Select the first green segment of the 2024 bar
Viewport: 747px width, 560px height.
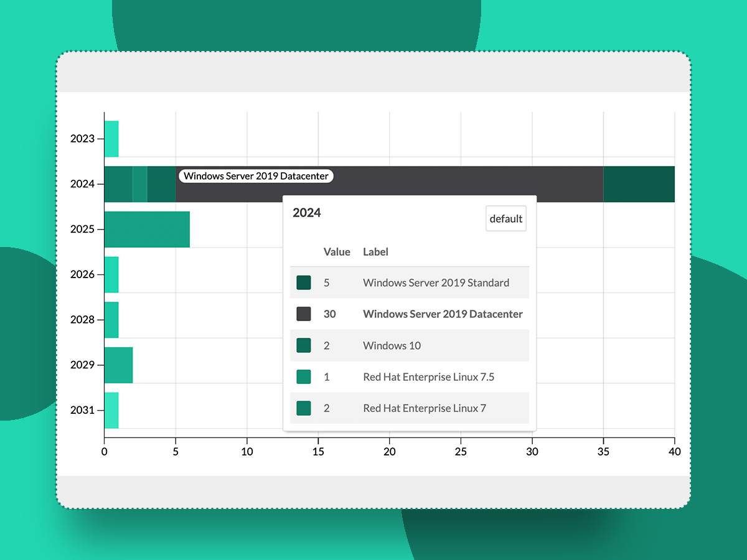tap(118, 184)
